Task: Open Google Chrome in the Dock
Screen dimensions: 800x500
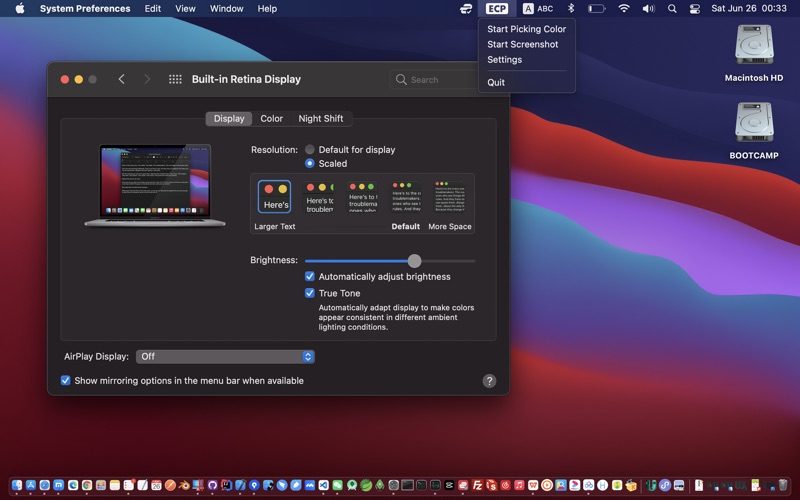Action: [87, 485]
